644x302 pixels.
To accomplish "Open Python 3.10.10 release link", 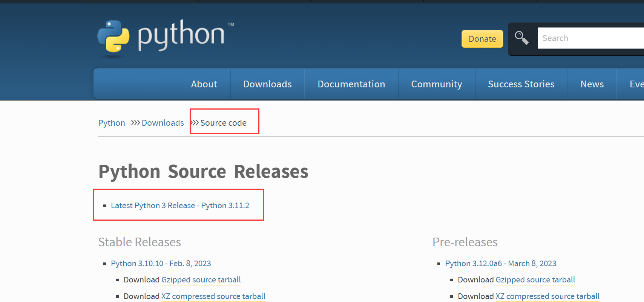I will (x=161, y=264).
